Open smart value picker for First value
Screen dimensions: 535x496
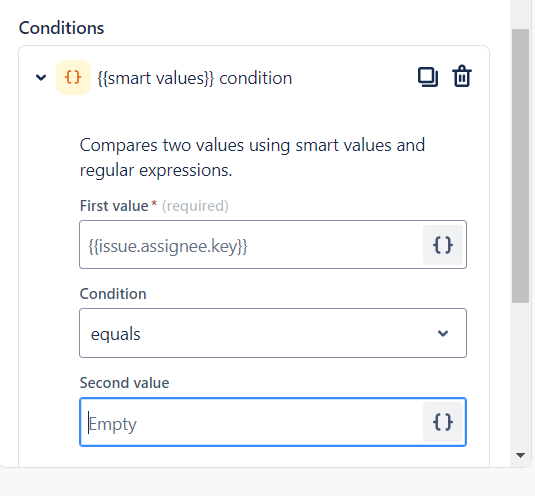[443, 245]
